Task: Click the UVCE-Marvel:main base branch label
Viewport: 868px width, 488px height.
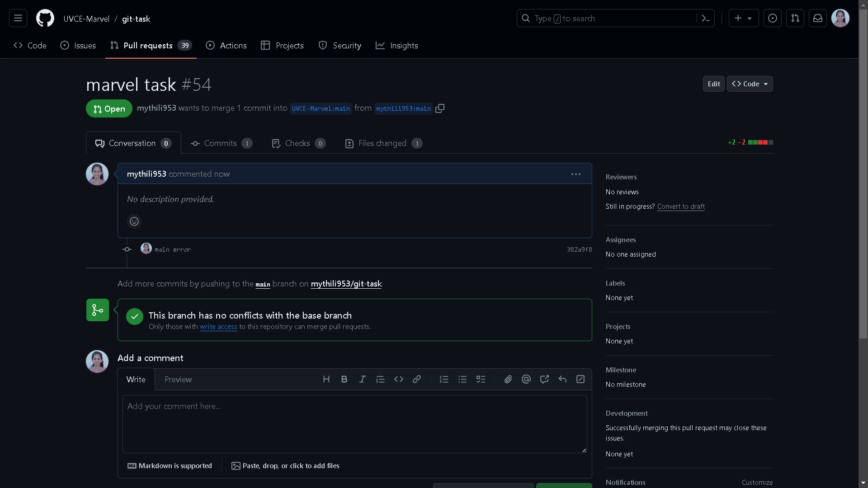Action: click(x=321, y=109)
